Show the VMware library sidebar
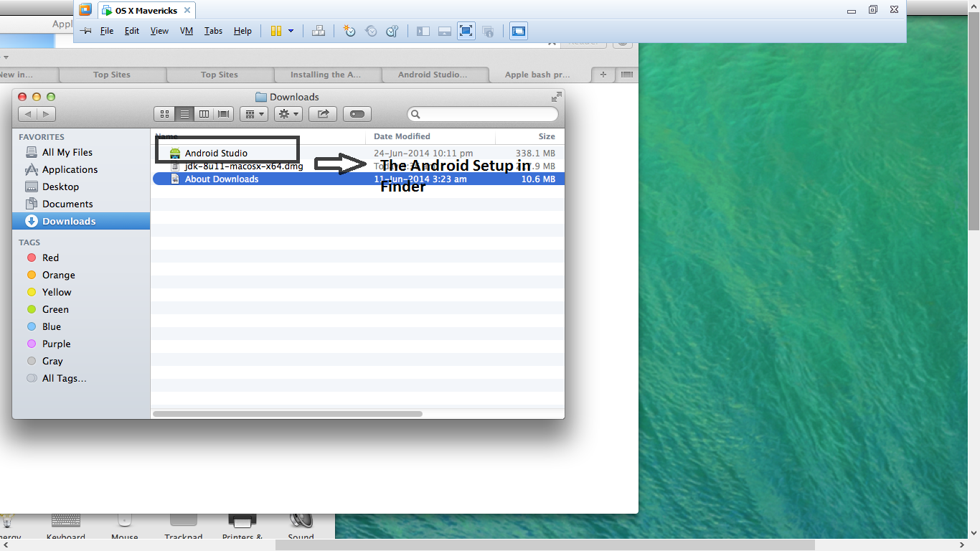 (x=423, y=31)
